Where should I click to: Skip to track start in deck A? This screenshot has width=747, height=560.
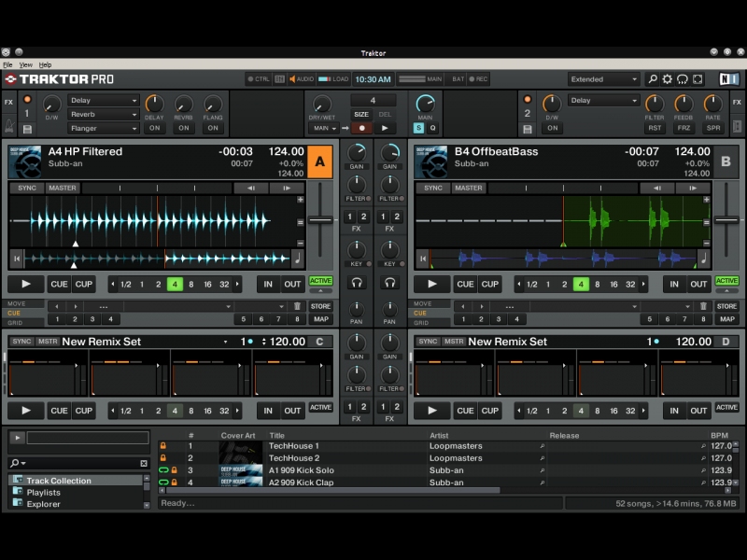point(17,259)
